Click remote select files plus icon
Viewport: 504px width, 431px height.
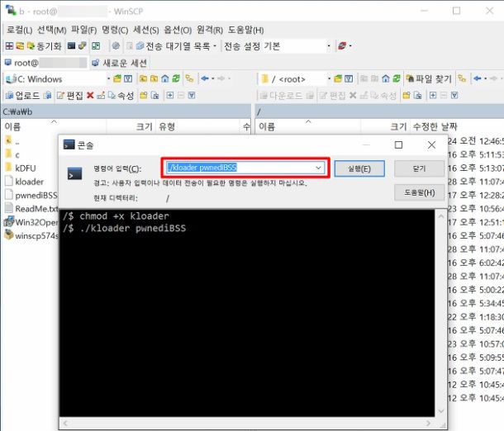coord(433,96)
